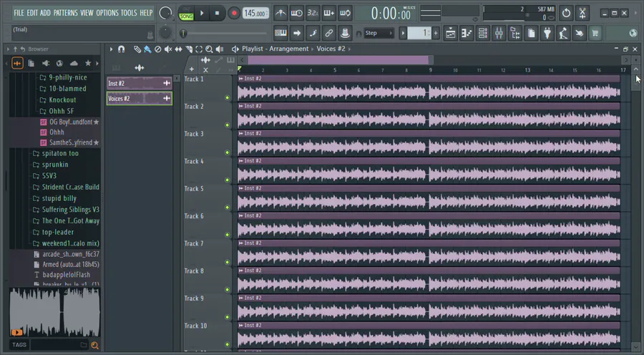Open the arrow after 'Voices #2' breadcrumb
The image size is (644, 355).
click(349, 49)
